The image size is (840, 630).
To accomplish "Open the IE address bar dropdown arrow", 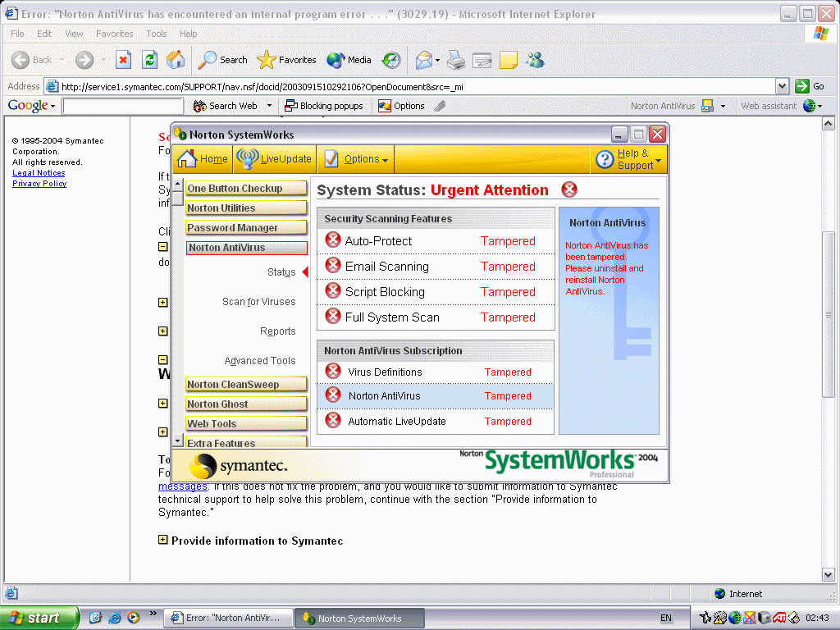I will pyautogui.click(x=782, y=85).
